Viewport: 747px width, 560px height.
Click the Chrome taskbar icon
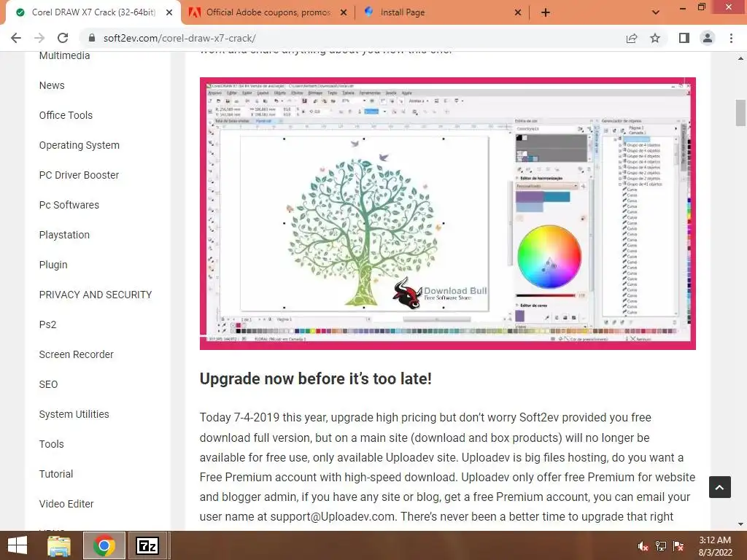[104, 545]
